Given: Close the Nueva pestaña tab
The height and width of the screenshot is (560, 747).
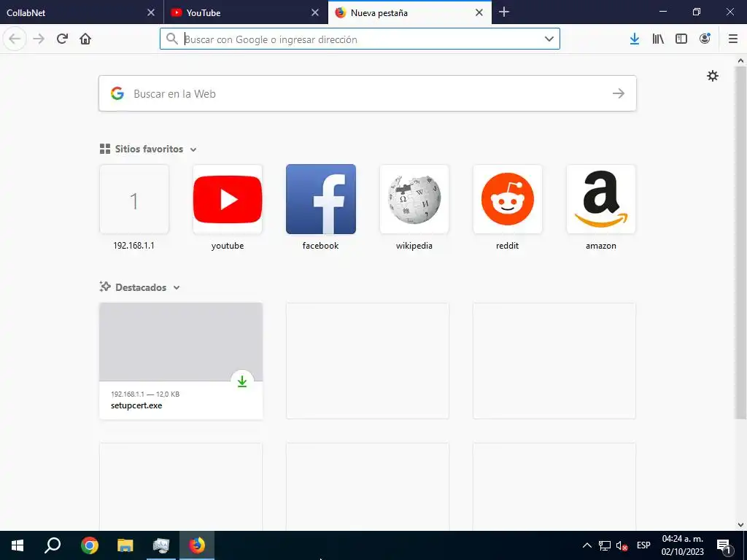Looking at the screenshot, I should pos(479,12).
